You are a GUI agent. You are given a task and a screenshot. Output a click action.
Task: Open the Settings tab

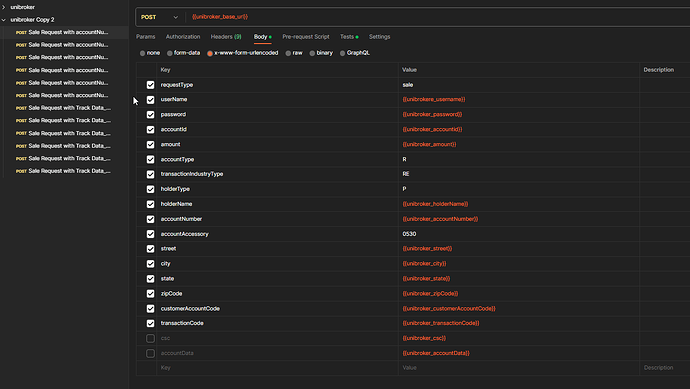(x=379, y=37)
